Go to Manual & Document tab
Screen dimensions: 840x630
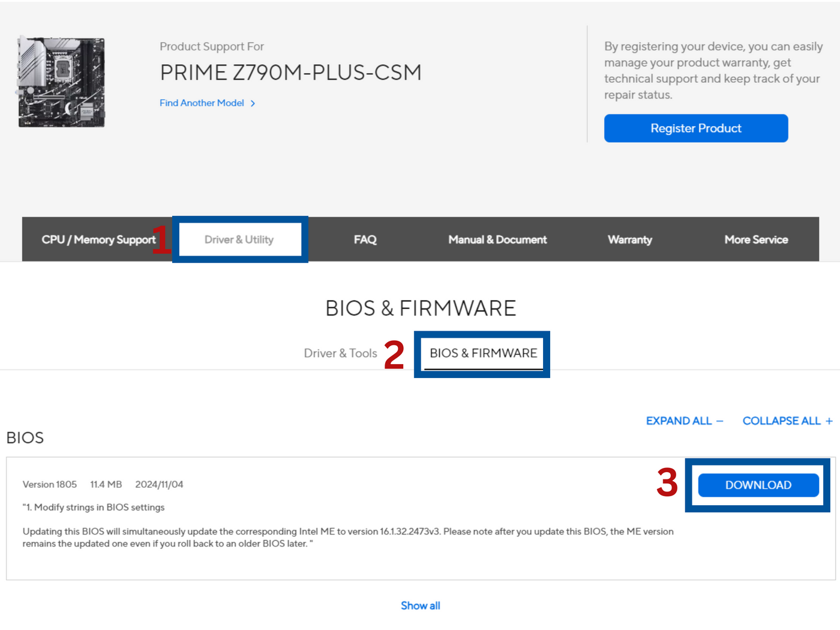(x=497, y=239)
